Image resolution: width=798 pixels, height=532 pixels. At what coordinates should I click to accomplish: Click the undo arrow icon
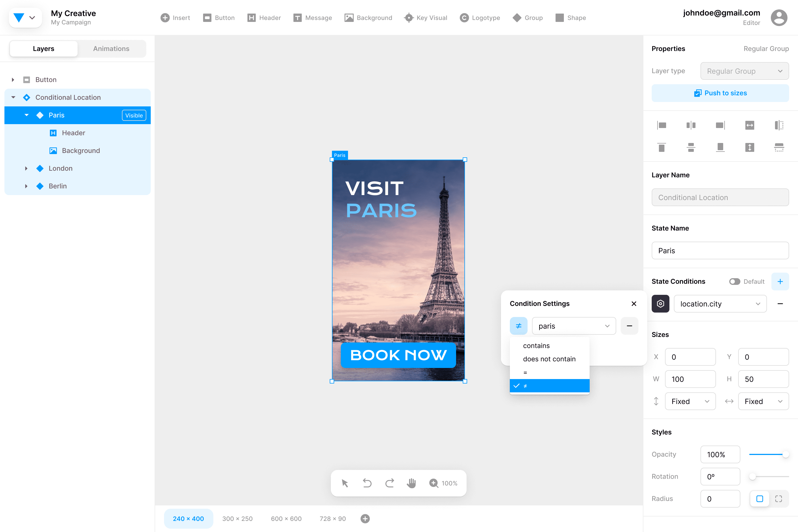pos(367,483)
